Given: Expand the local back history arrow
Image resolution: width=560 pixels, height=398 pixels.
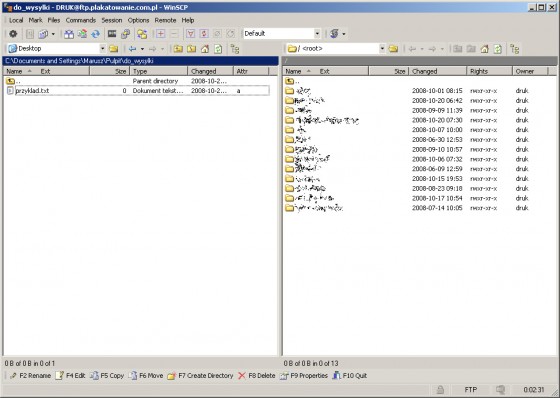Looking at the screenshot, I should pos(142,49).
